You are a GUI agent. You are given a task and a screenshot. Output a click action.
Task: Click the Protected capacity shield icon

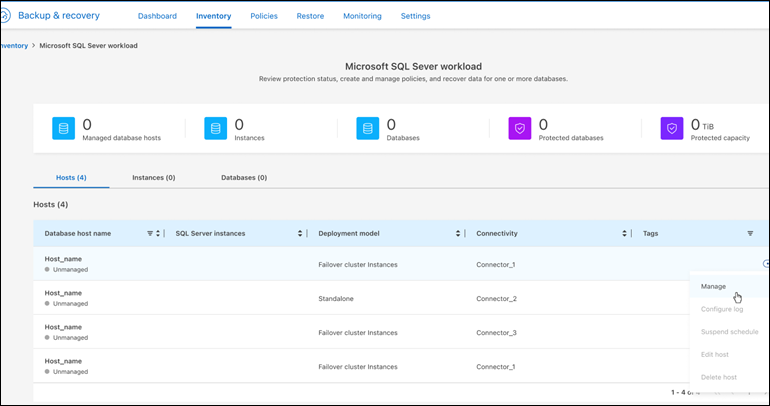coord(672,129)
